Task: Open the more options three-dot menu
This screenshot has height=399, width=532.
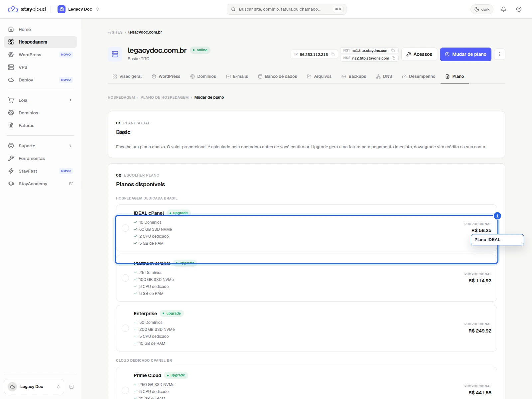Action: tap(499, 54)
